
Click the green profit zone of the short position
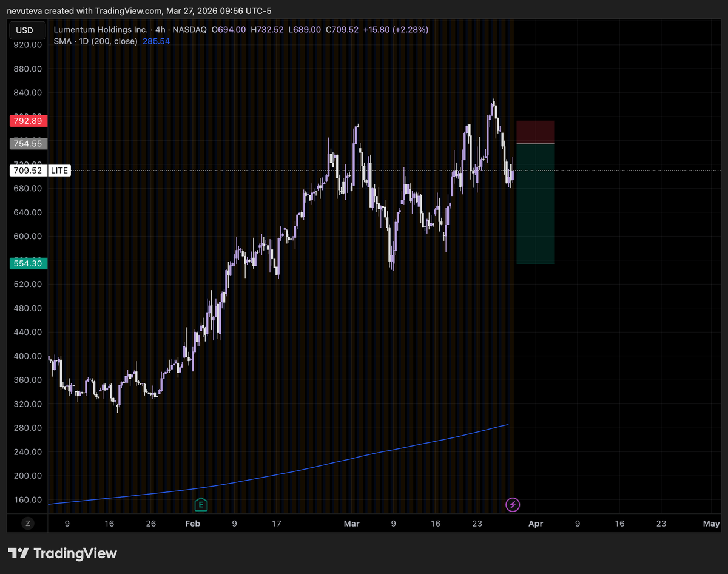[x=535, y=203]
